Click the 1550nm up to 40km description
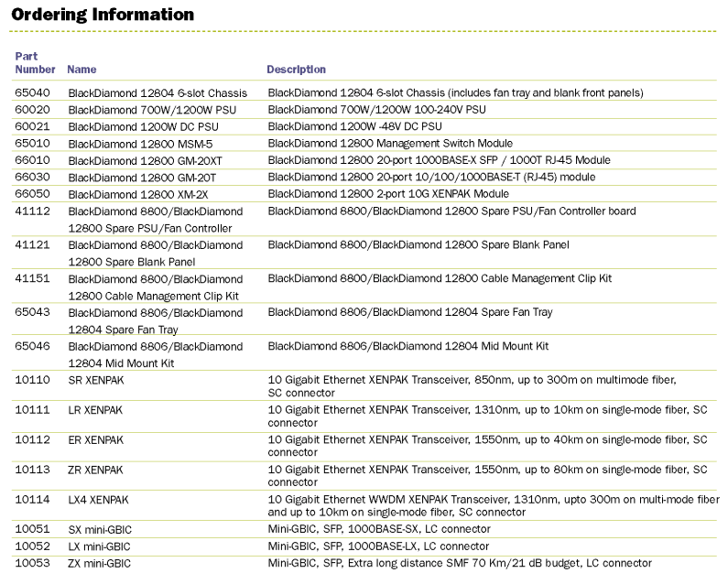 click(487, 446)
